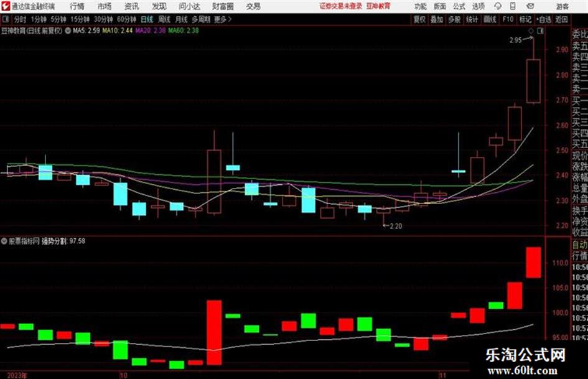Open the 发现 menu

[159, 6]
